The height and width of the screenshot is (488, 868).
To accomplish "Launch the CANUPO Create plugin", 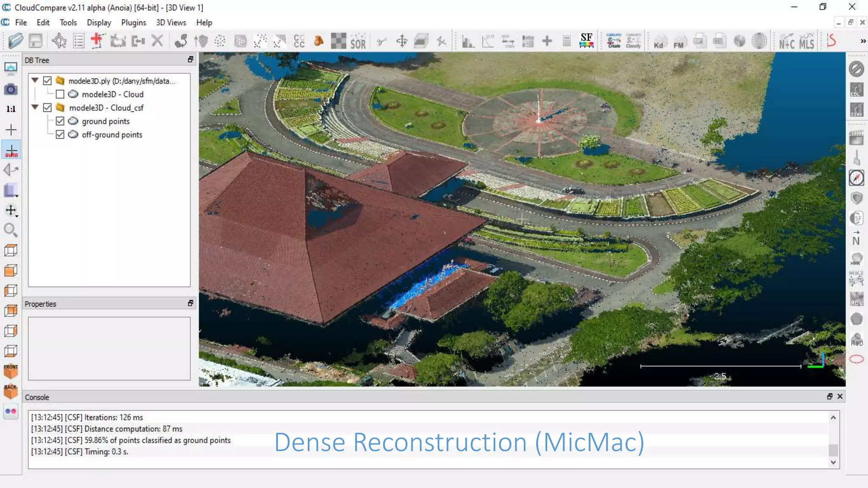I will 614,41.
